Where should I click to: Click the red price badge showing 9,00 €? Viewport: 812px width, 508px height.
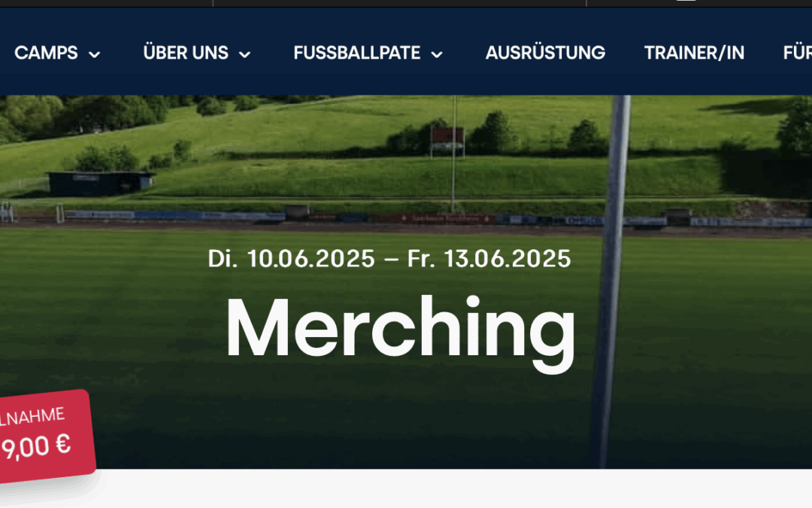pos(44,437)
